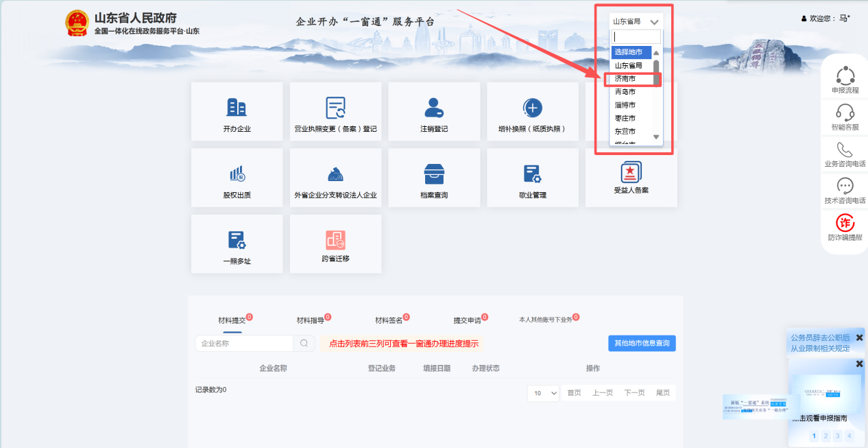Click the 智能客服 headset icon
Viewport: 868px width, 448px height.
[845, 112]
